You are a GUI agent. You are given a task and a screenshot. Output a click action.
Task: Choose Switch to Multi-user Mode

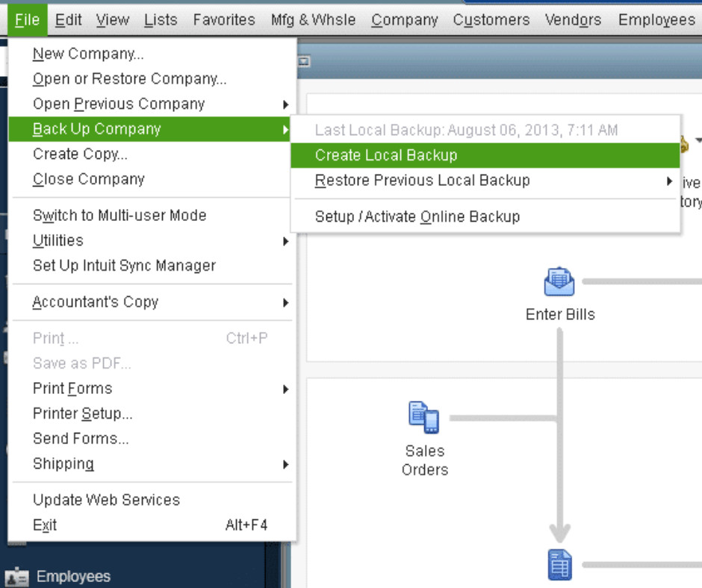(x=119, y=216)
